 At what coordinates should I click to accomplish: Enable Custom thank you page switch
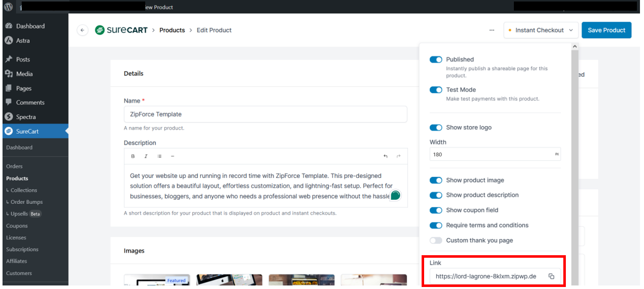click(436, 241)
